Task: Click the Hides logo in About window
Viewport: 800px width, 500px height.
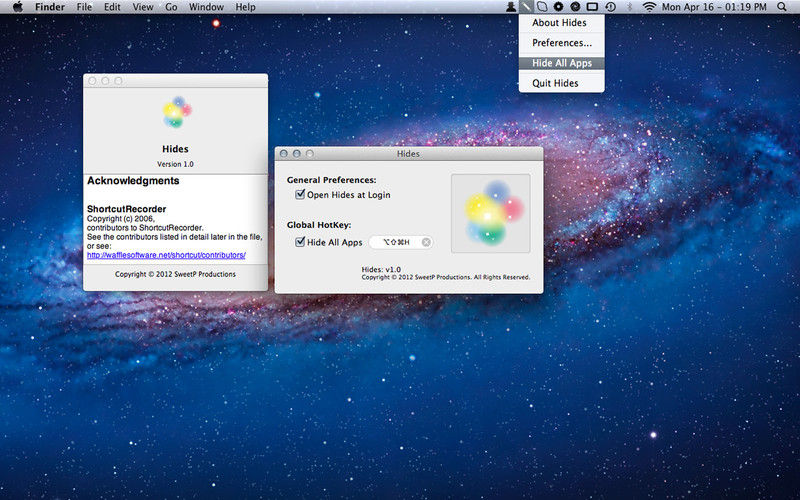Action: point(177,112)
